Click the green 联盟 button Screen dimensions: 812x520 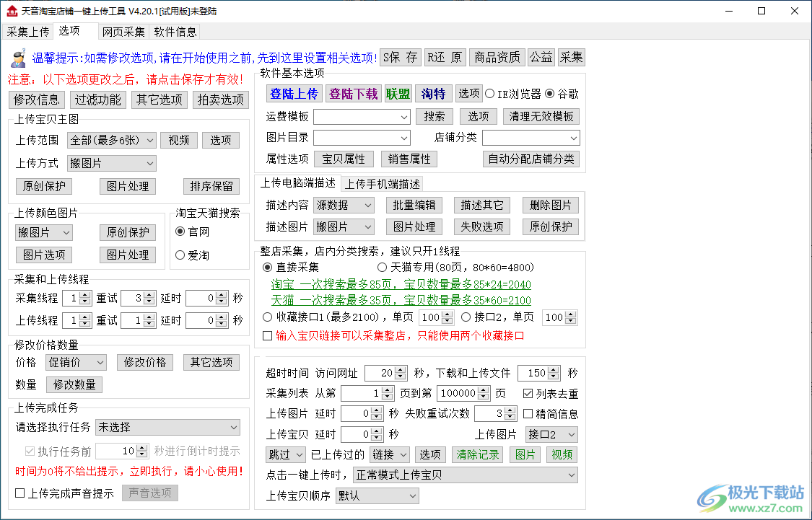click(x=398, y=94)
